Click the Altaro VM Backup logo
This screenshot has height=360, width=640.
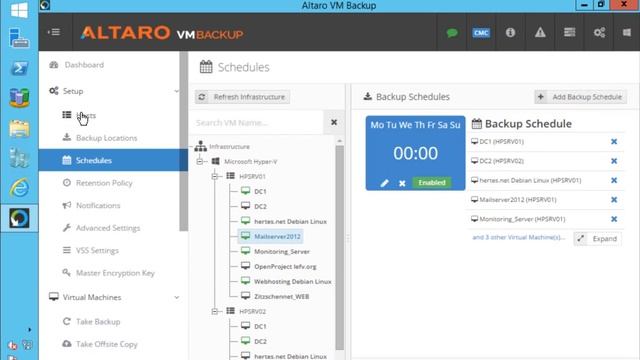tap(162, 33)
